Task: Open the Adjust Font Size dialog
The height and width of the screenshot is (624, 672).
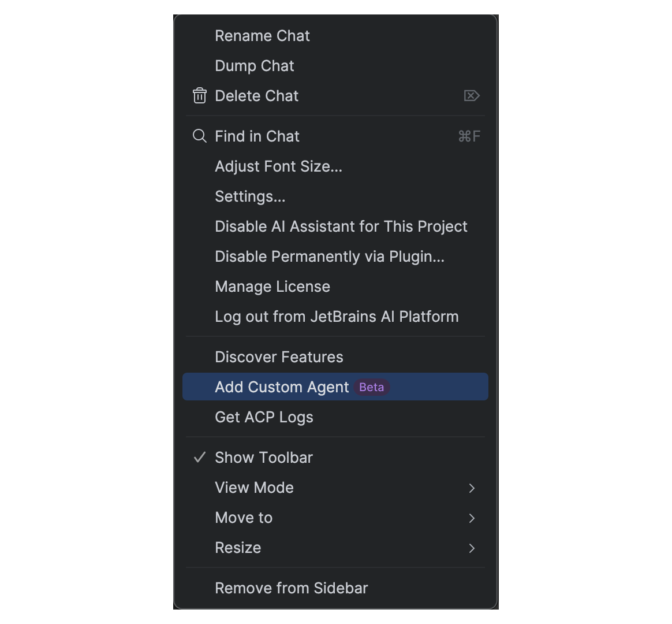Action: point(278,166)
